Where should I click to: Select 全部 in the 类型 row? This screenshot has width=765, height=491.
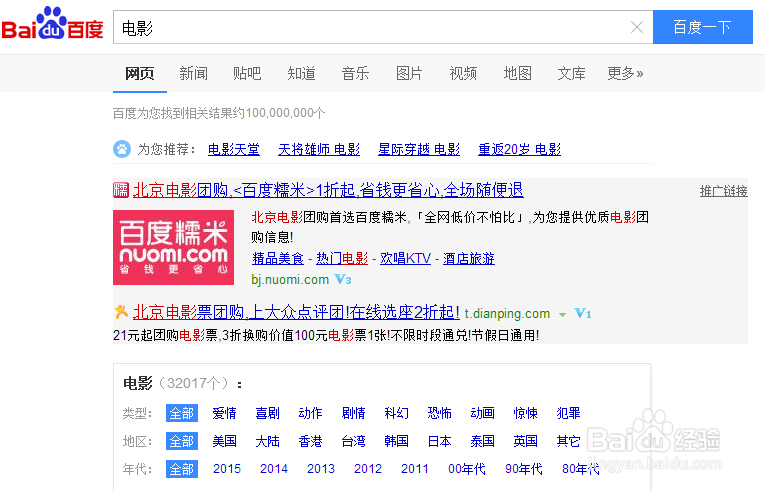pos(181,413)
